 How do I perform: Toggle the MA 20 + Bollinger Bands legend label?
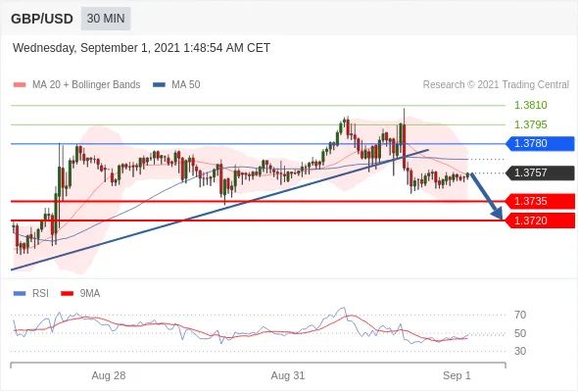click(x=86, y=85)
